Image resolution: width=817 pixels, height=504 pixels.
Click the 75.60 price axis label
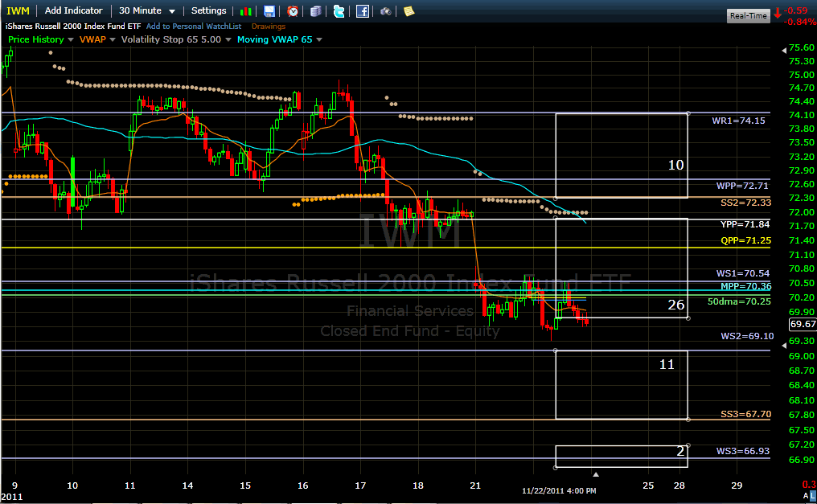[802, 47]
